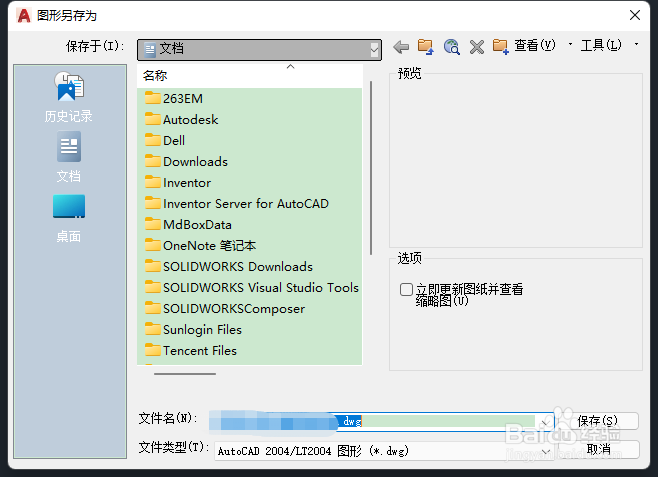Click the vertical scrollbar of file list
Screen dimensions: 658x477
point(371,168)
